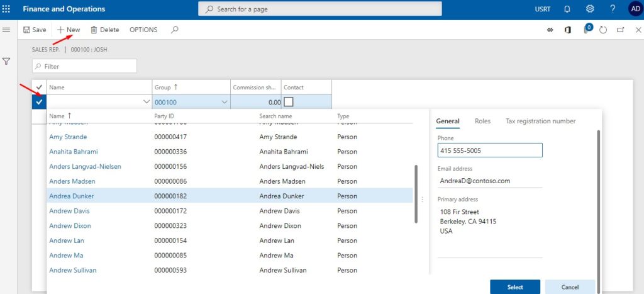Open the Name field dropdown arrow
Image resolution: width=644 pixels, height=294 pixels.
[146, 102]
